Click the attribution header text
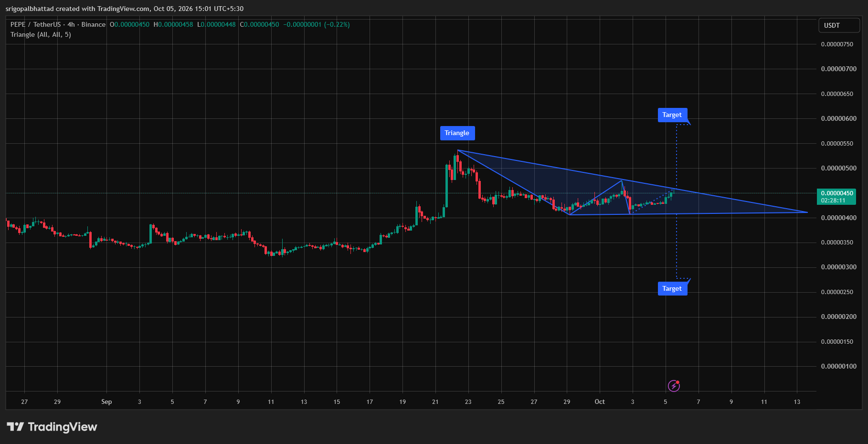 [125, 9]
